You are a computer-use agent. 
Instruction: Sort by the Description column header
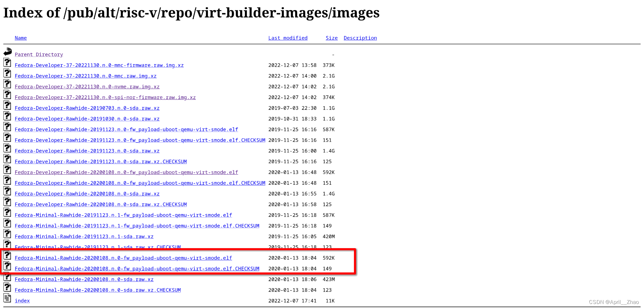(x=360, y=38)
